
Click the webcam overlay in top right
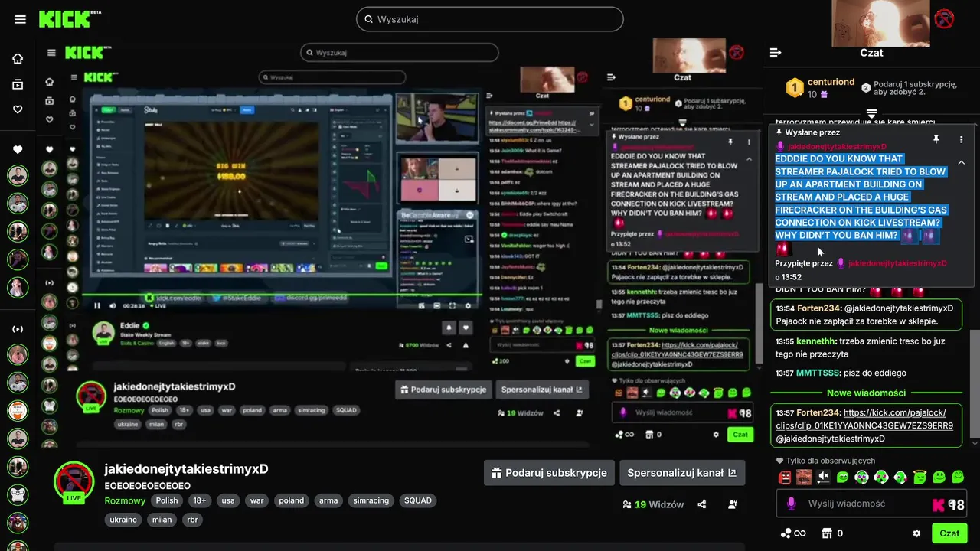click(880, 23)
